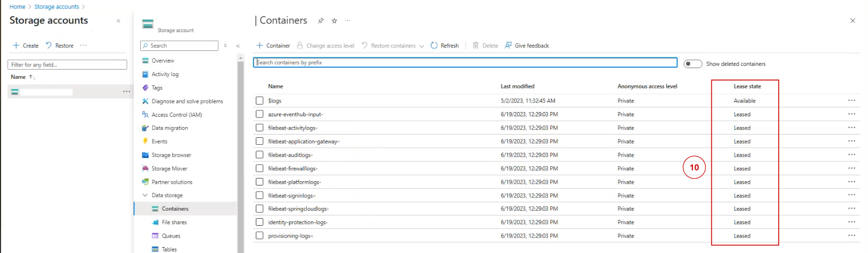This screenshot has width=868, height=253.
Task: Click the File shares icon
Action: coord(155,222)
